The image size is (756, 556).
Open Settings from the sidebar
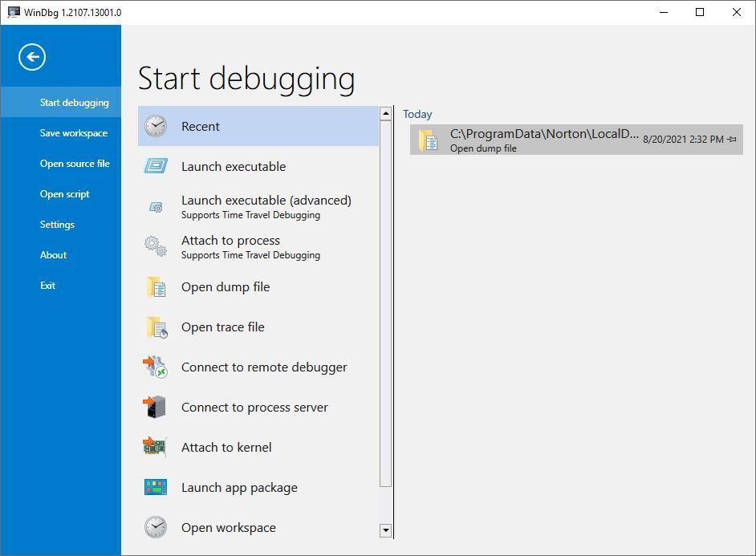point(57,224)
